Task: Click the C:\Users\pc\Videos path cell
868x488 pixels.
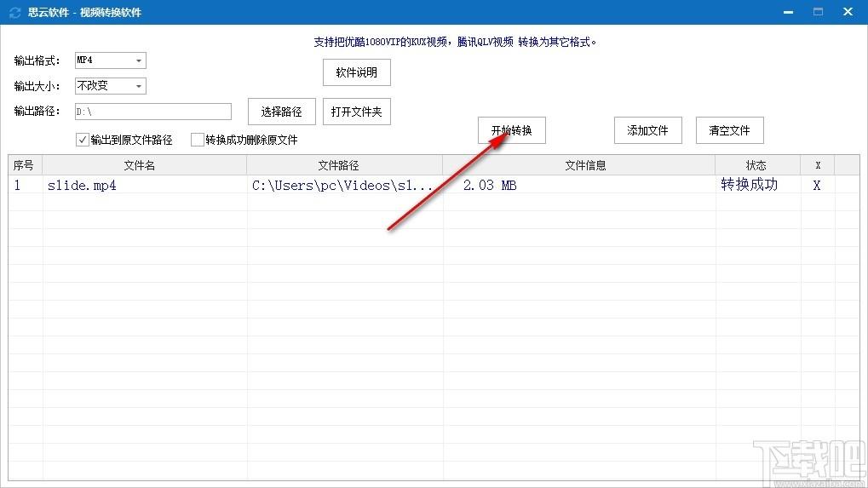Action: click(x=344, y=185)
